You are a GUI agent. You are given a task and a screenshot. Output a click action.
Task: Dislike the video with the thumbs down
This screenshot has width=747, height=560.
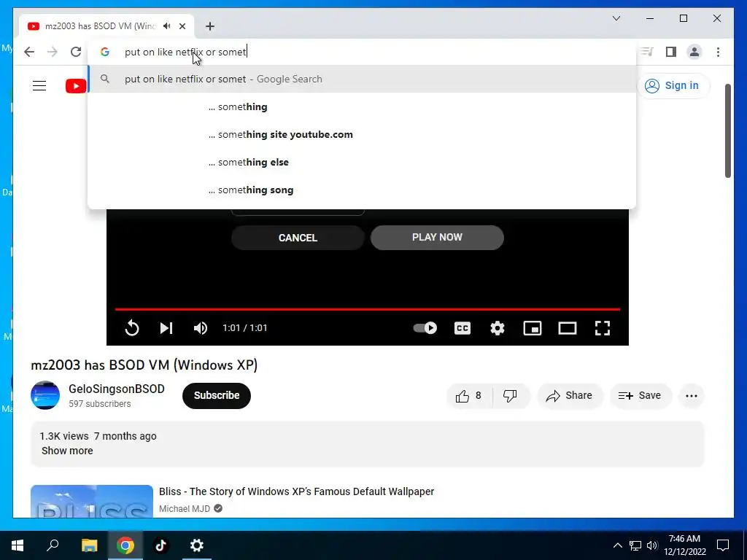coord(510,396)
